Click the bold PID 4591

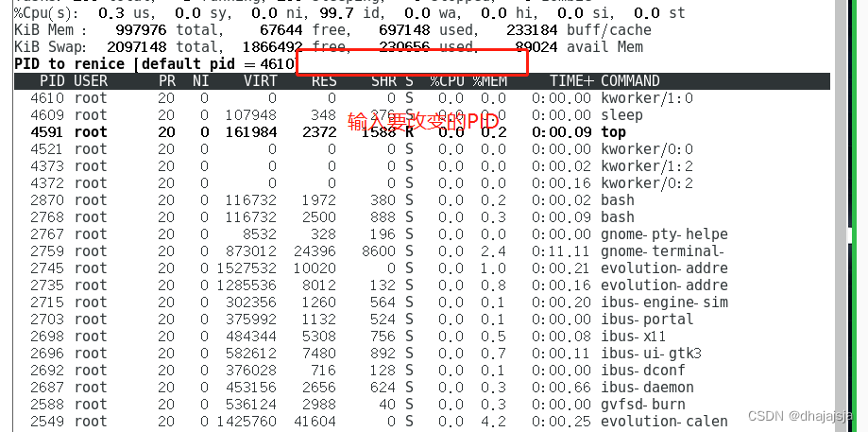[x=47, y=132]
